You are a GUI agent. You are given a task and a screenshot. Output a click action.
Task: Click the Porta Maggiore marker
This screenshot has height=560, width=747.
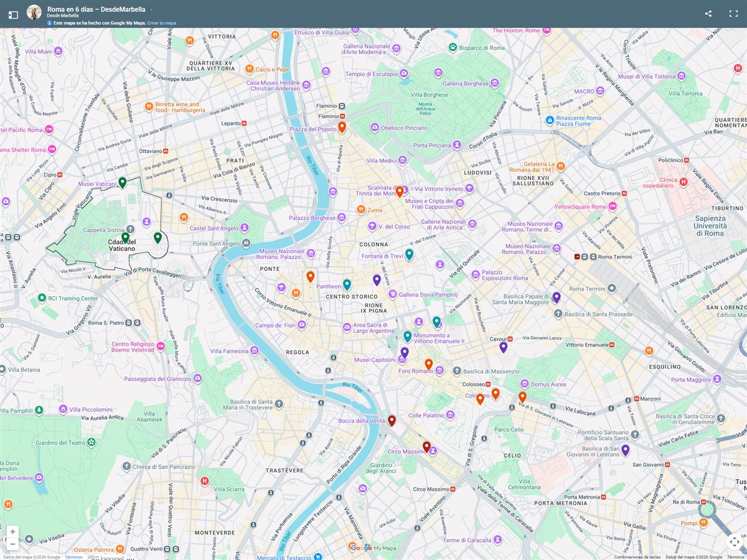[x=718, y=380]
